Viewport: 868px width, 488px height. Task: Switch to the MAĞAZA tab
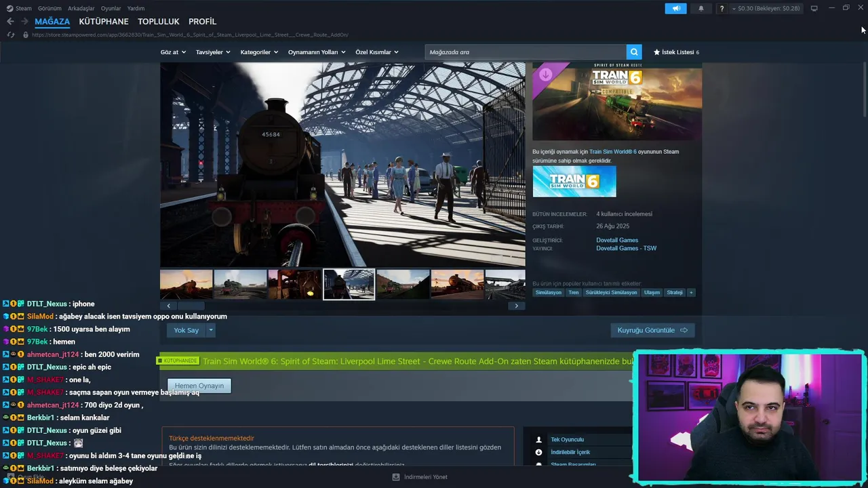click(x=52, y=22)
